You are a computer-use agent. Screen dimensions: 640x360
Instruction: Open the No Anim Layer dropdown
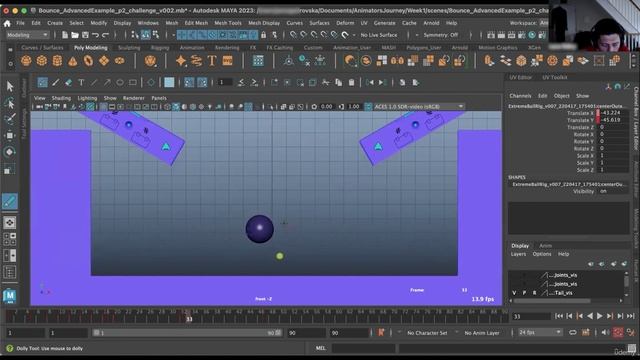pyautogui.click(x=482, y=333)
